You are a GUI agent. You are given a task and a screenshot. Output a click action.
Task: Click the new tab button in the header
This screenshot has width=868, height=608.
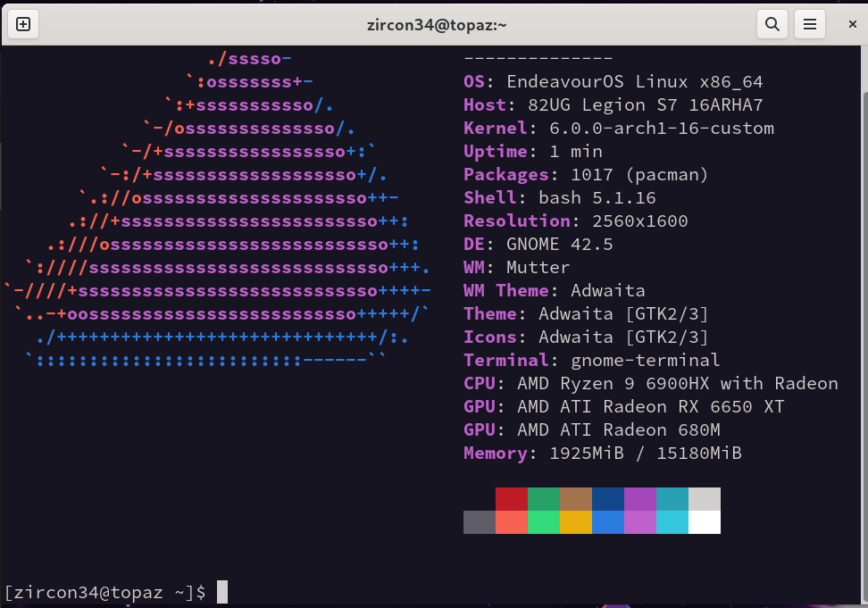tap(23, 24)
